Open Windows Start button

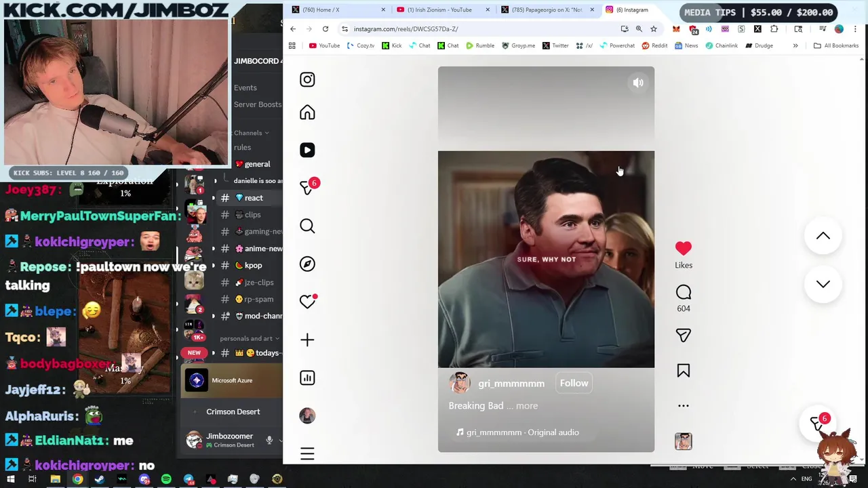point(10,479)
